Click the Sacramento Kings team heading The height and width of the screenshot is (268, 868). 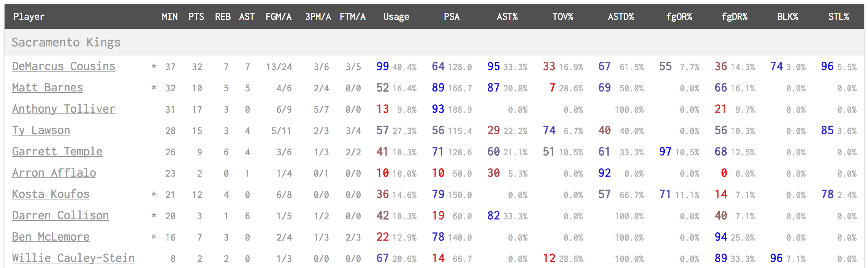click(x=66, y=42)
